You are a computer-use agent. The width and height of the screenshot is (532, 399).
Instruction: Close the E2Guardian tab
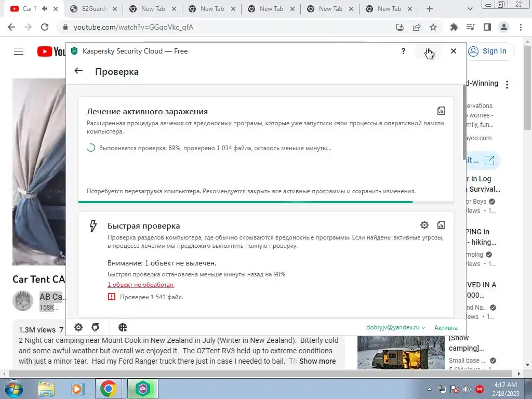pos(115,9)
